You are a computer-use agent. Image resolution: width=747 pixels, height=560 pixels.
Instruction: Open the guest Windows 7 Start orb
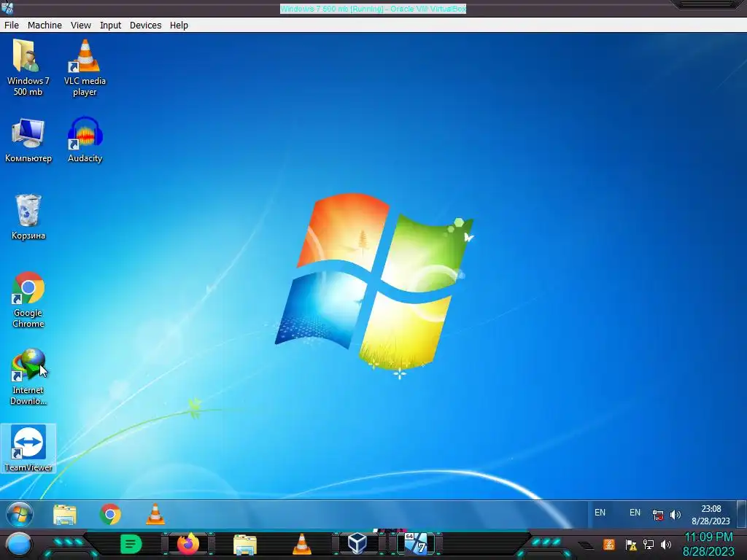tap(20, 514)
